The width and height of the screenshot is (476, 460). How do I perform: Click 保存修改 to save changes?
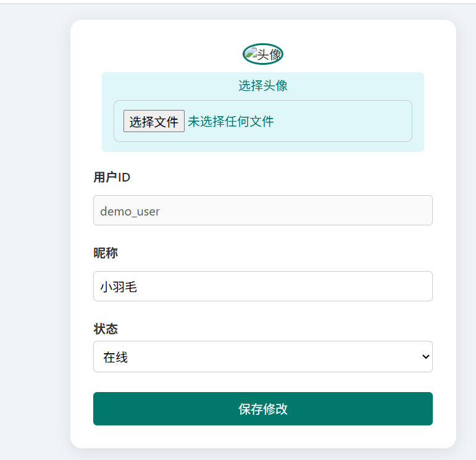[x=262, y=409]
